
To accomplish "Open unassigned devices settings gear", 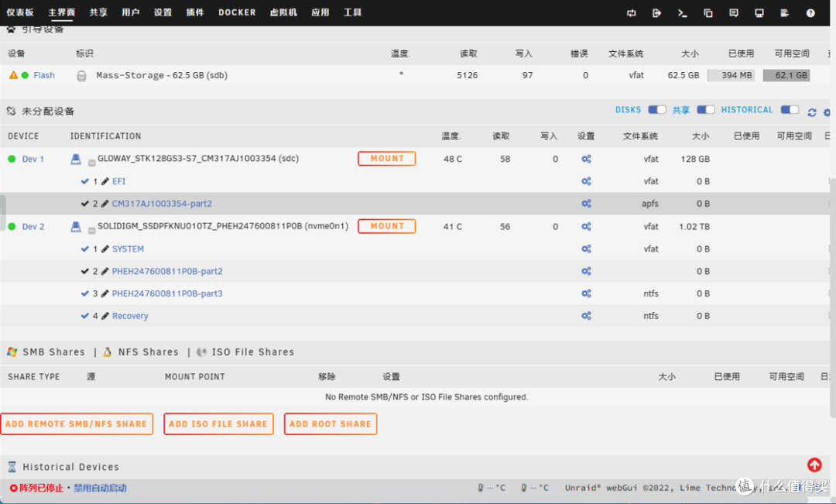I will [827, 112].
